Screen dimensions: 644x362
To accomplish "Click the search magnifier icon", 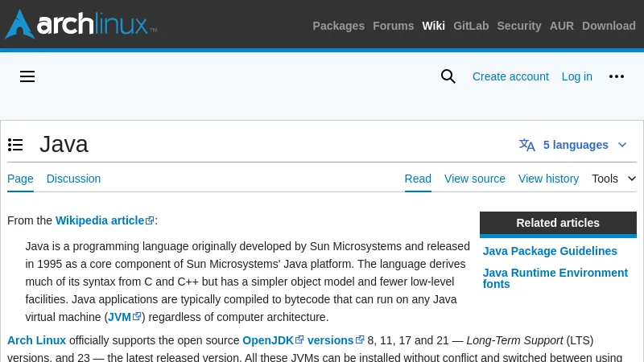I will click(448, 76).
